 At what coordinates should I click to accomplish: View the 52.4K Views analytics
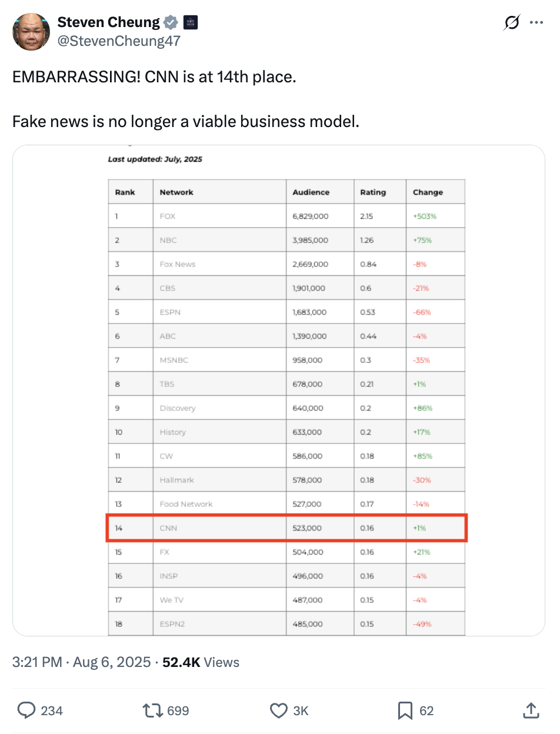click(x=201, y=662)
